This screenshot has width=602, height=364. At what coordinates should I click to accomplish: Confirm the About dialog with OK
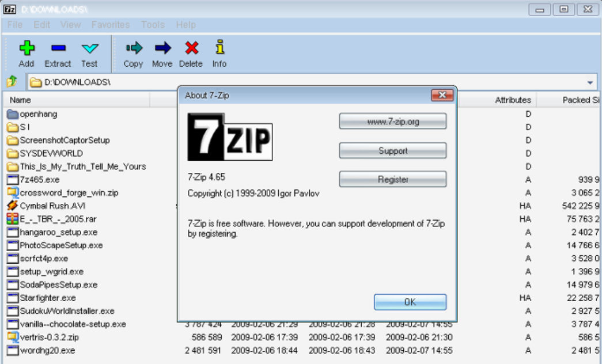(410, 302)
